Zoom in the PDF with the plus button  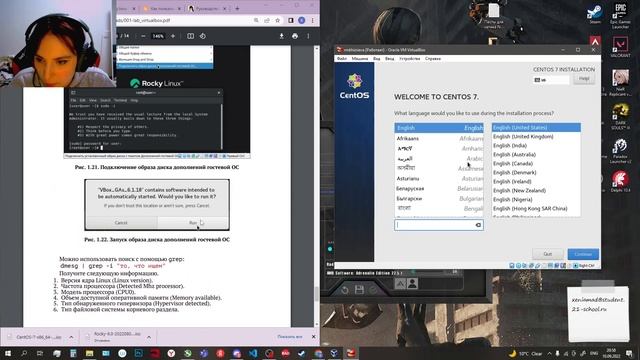[173, 36]
